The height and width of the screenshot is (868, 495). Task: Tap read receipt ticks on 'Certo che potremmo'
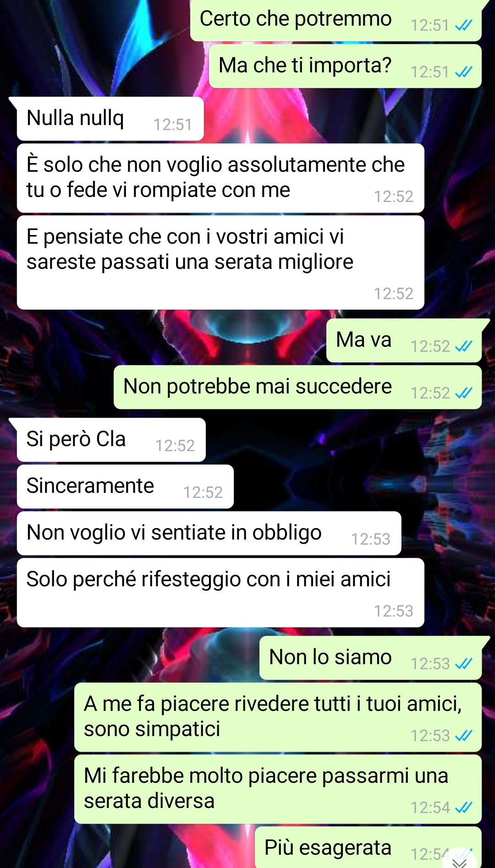(x=463, y=26)
